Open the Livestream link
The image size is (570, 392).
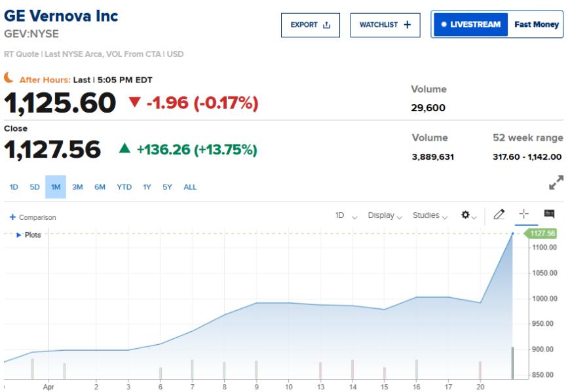click(x=471, y=24)
